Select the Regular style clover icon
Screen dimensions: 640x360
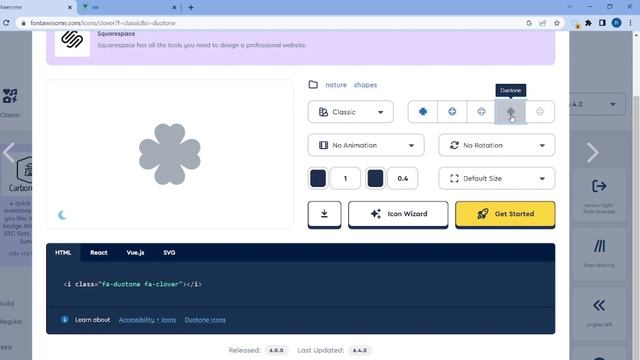[x=452, y=111]
